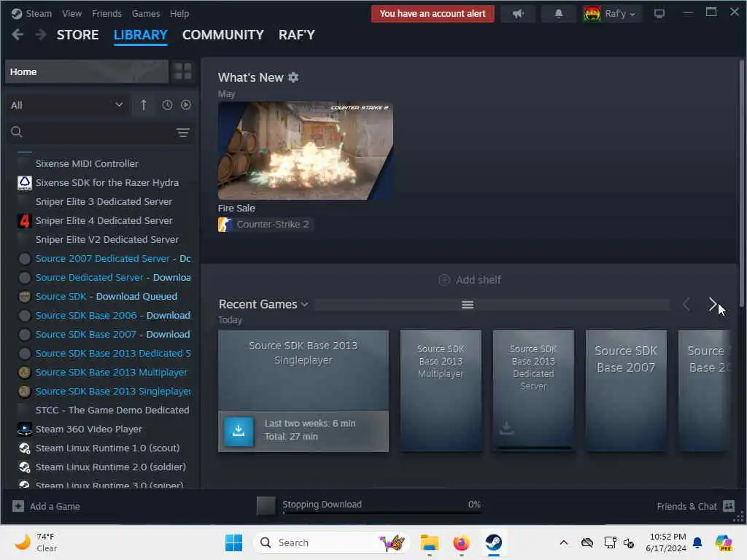Open Windows Start button

pyautogui.click(x=233, y=542)
